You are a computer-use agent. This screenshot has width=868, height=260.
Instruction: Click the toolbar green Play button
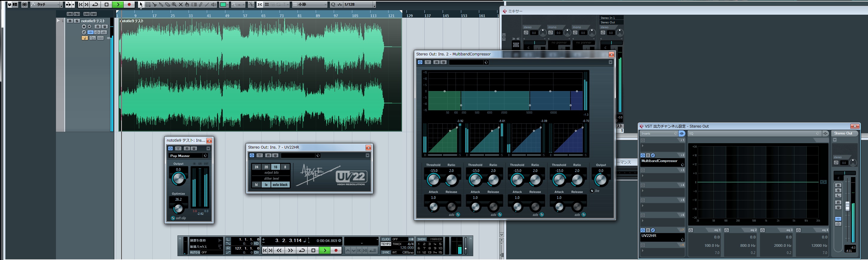click(x=118, y=4)
